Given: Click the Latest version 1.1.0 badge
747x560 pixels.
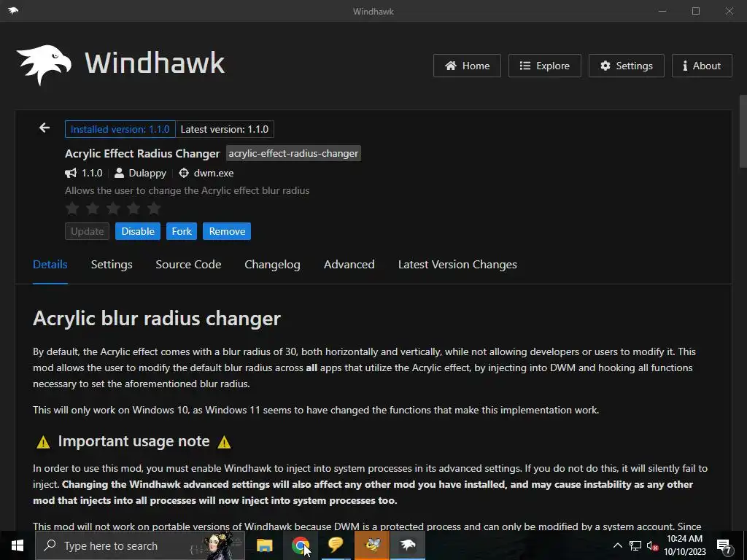Looking at the screenshot, I should [x=225, y=129].
